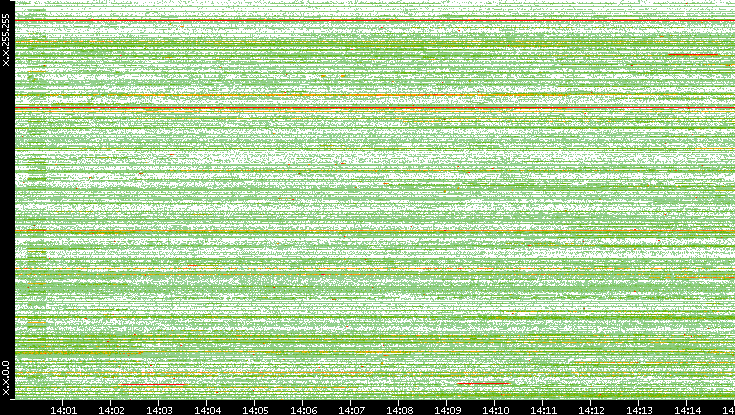Click the short red burst between 14:02 and 14:03
735x415 pixels.
click(153, 385)
